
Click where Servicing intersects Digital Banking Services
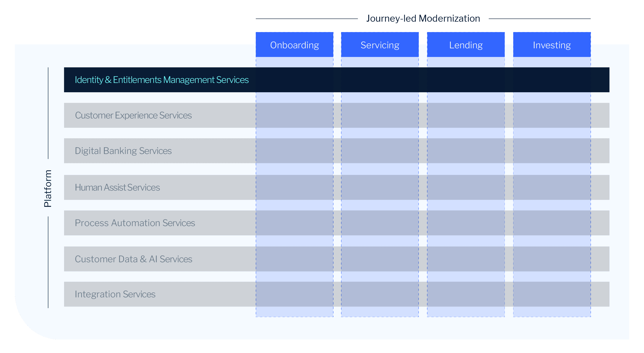click(x=380, y=151)
